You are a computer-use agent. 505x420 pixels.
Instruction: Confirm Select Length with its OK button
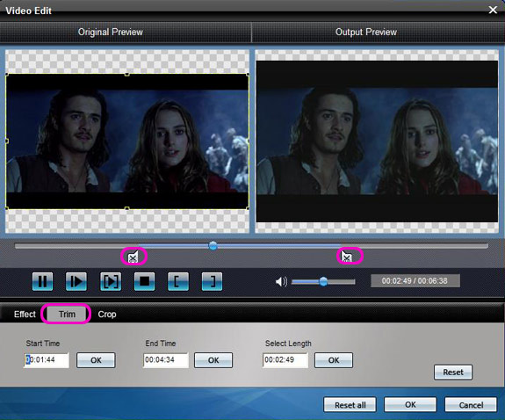coord(334,360)
